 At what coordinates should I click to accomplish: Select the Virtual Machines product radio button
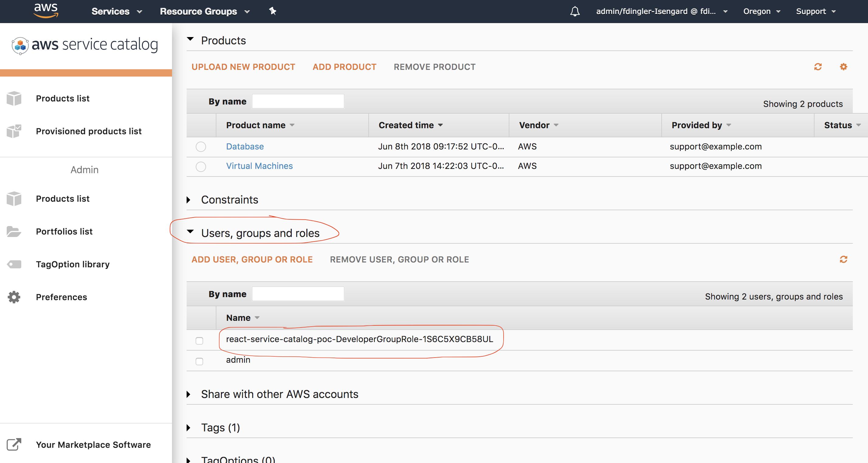point(201,166)
